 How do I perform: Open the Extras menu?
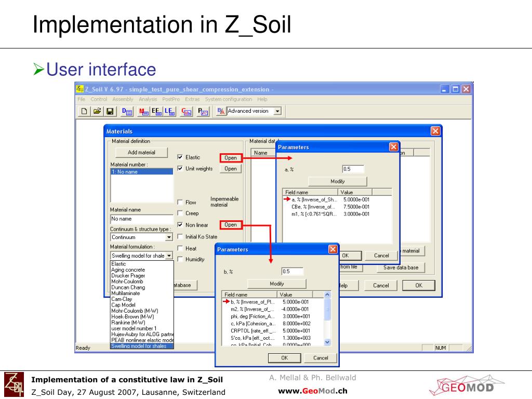pyautogui.click(x=192, y=99)
